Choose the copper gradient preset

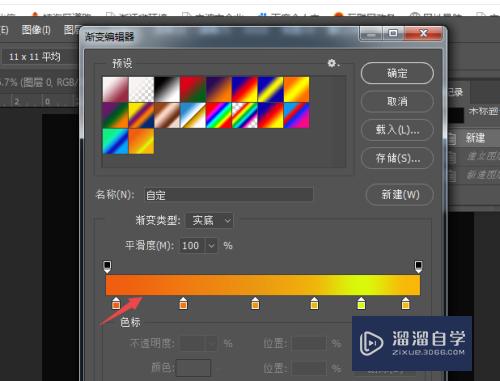pos(167,115)
